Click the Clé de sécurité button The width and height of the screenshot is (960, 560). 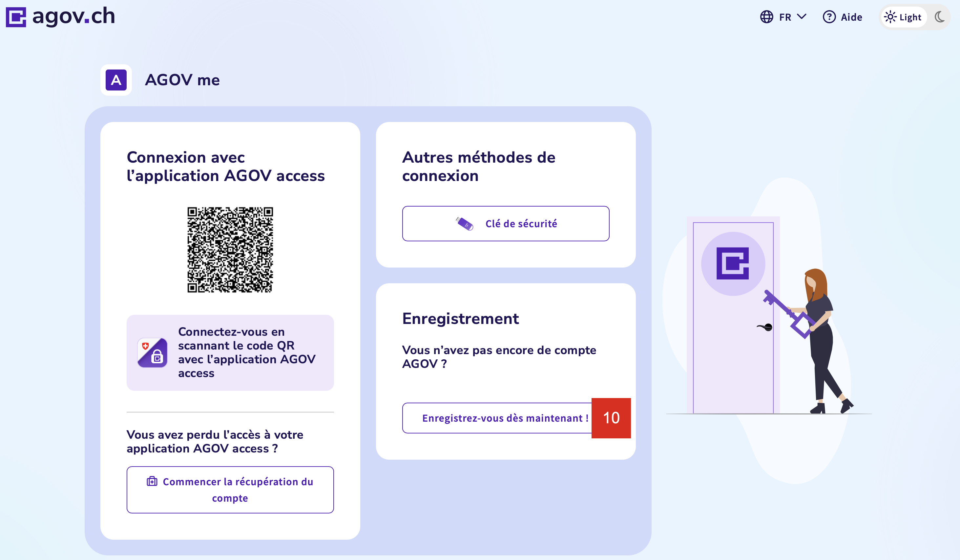click(x=506, y=224)
